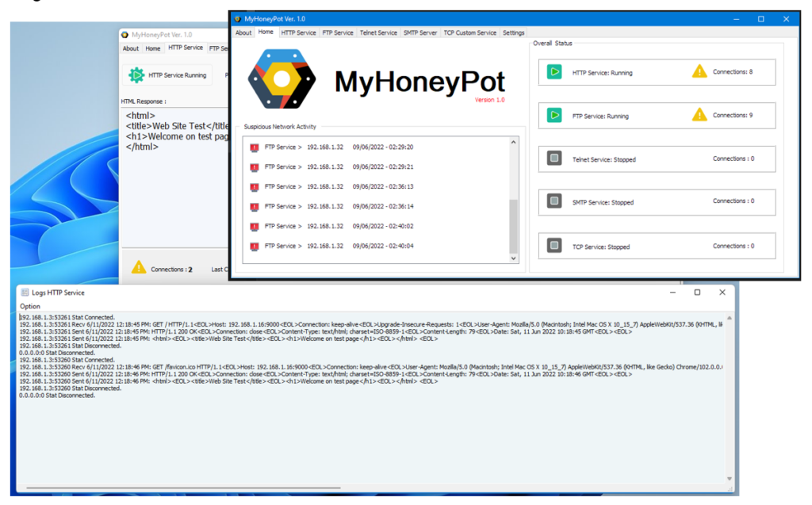This screenshot has height=505, width=812.
Task: Click the 'Telnet Service: Stopped' label
Action: click(603, 159)
